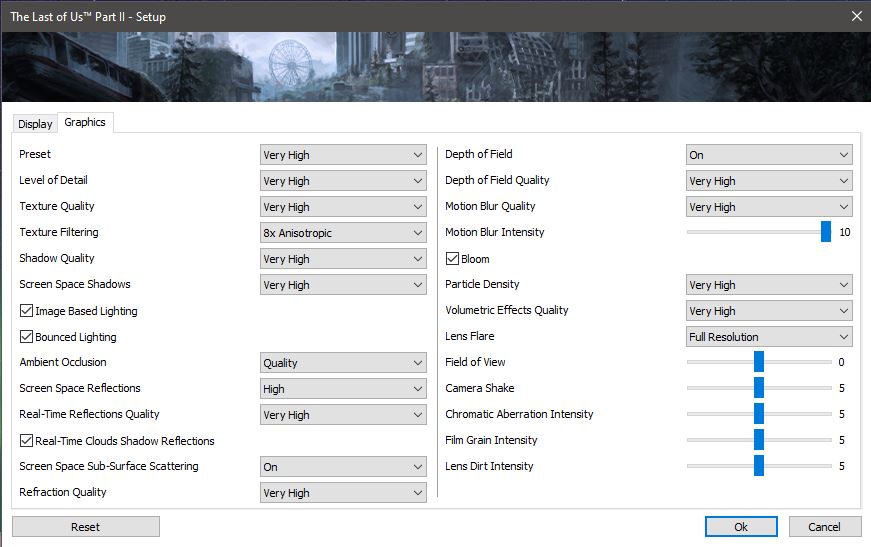871x547 pixels.
Task: Click the Texture Filtering label
Action: click(59, 232)
